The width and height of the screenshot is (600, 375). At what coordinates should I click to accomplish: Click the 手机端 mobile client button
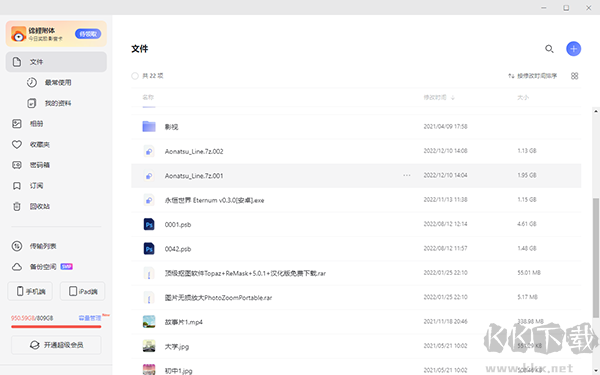[x=30, y=291]
